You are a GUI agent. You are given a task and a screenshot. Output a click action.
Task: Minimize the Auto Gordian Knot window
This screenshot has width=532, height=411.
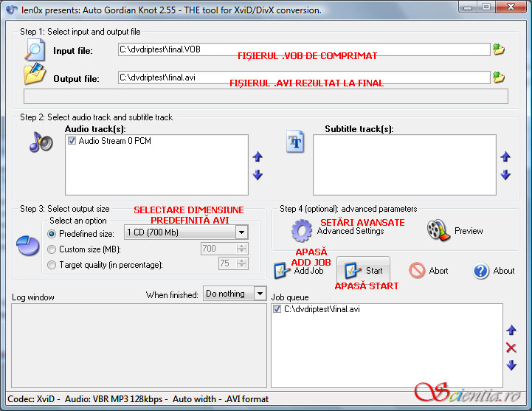point(468,7)
